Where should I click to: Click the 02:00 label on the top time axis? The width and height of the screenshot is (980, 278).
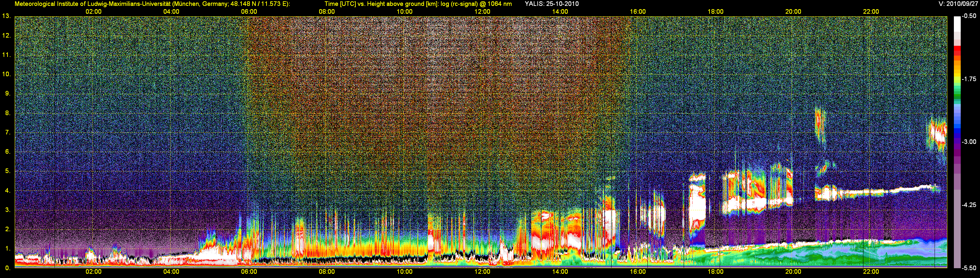click(93, 12)
